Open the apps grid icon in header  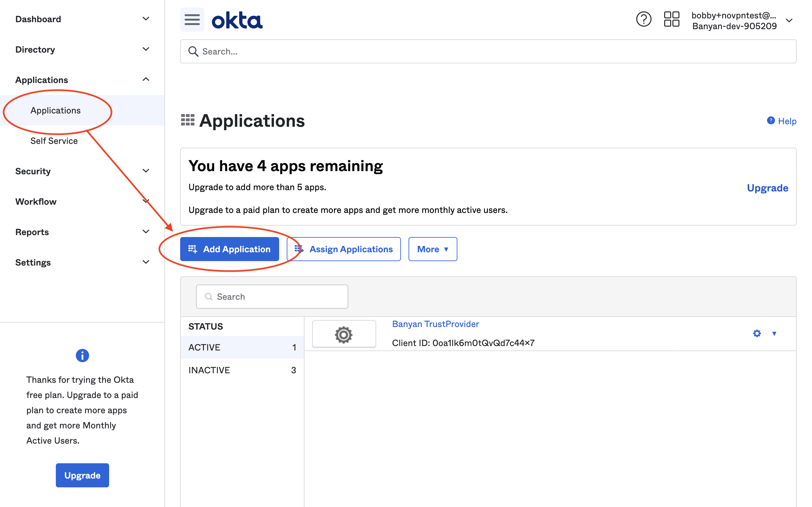[671, 19]
